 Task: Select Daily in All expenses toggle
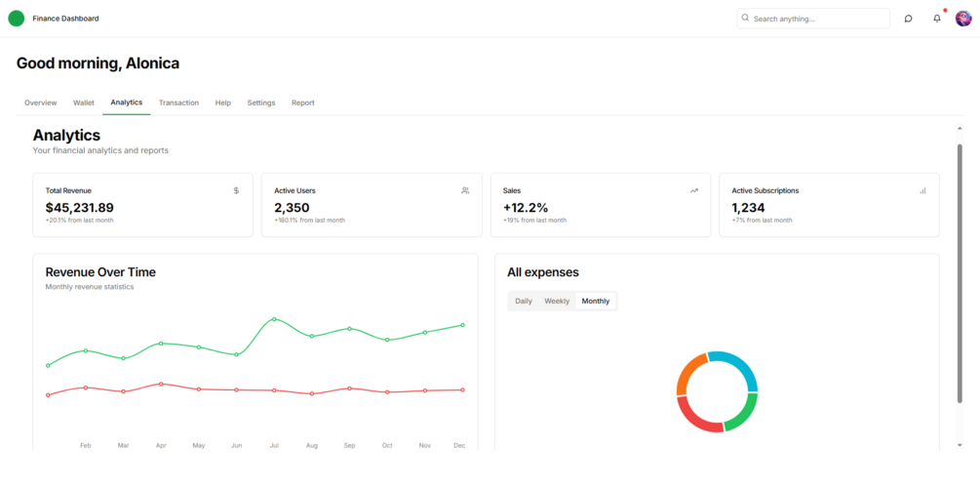click(524, 301)
